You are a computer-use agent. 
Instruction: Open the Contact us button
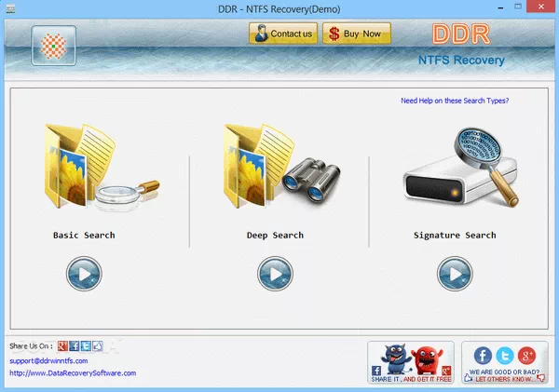(x=282, y=34)
